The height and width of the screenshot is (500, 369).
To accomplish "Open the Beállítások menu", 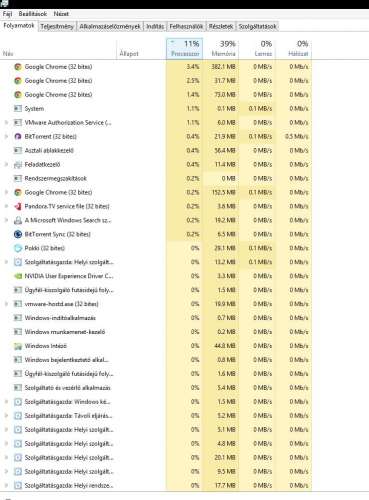I will (33, 14).
